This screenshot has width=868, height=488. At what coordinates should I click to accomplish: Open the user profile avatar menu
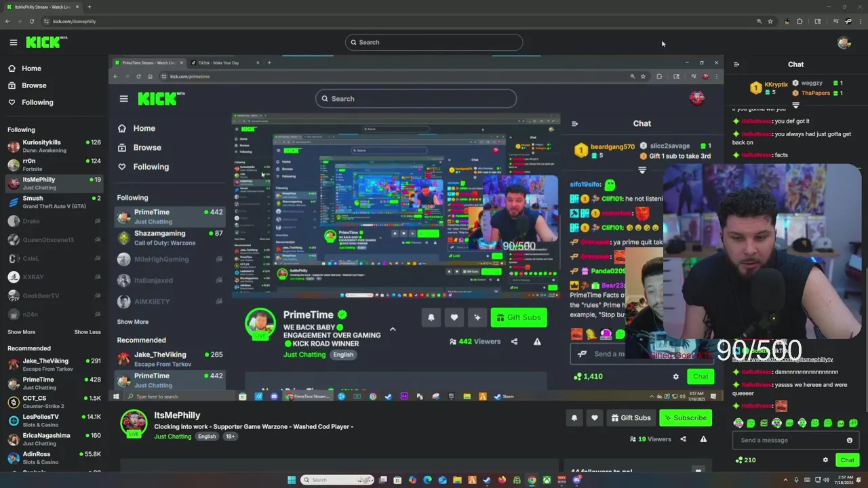click(844, 43)
